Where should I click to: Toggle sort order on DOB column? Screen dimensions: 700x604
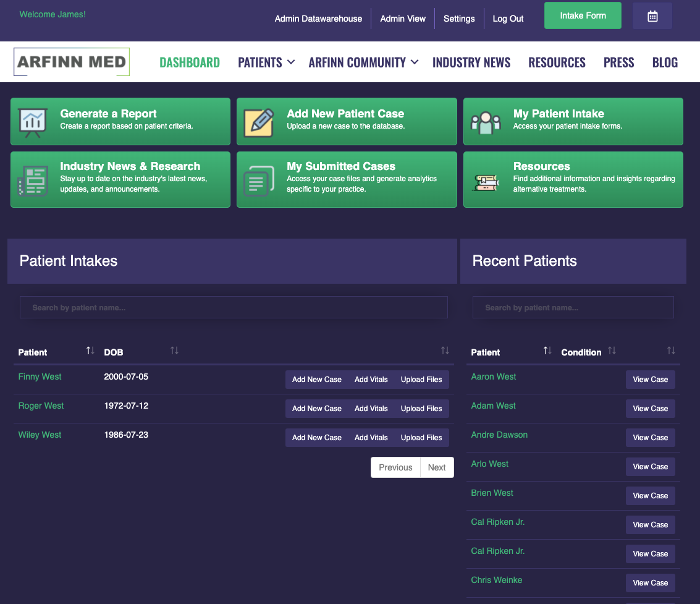click(174, 351)
